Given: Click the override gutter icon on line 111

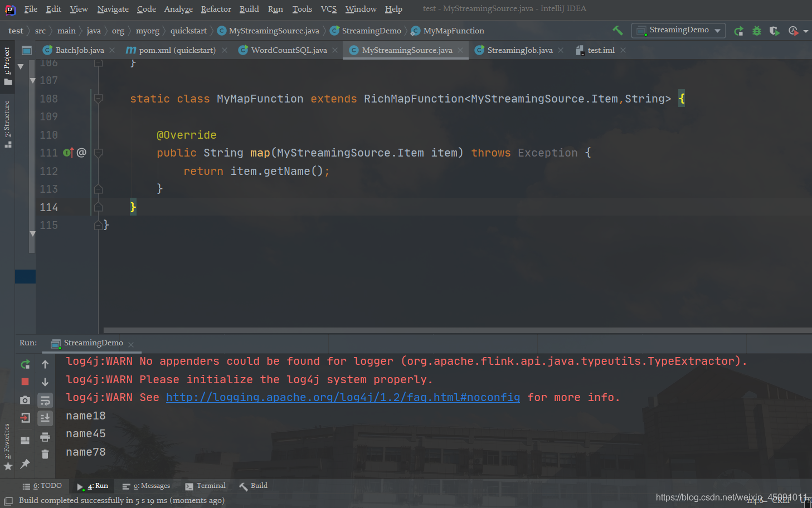Looking at the screenshot, I should [x=68, y=153].
